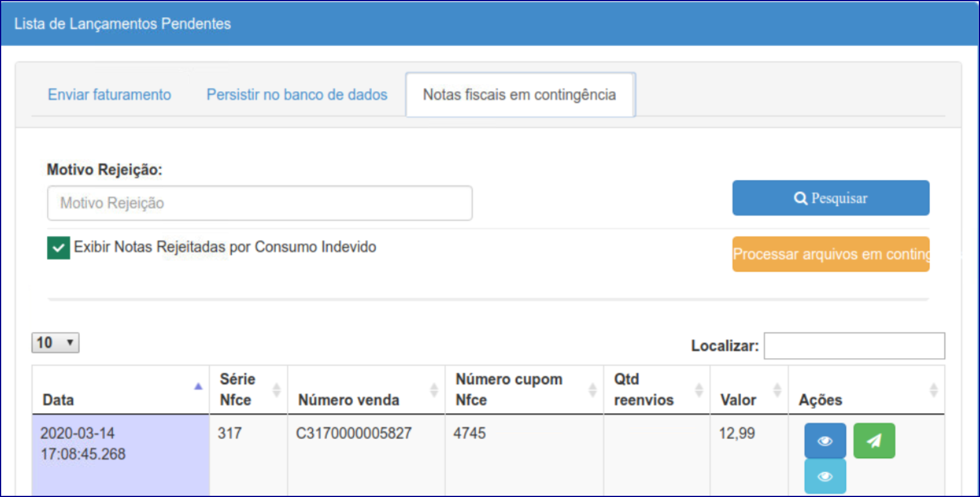Click the light blue eye button

click(825, 476)
